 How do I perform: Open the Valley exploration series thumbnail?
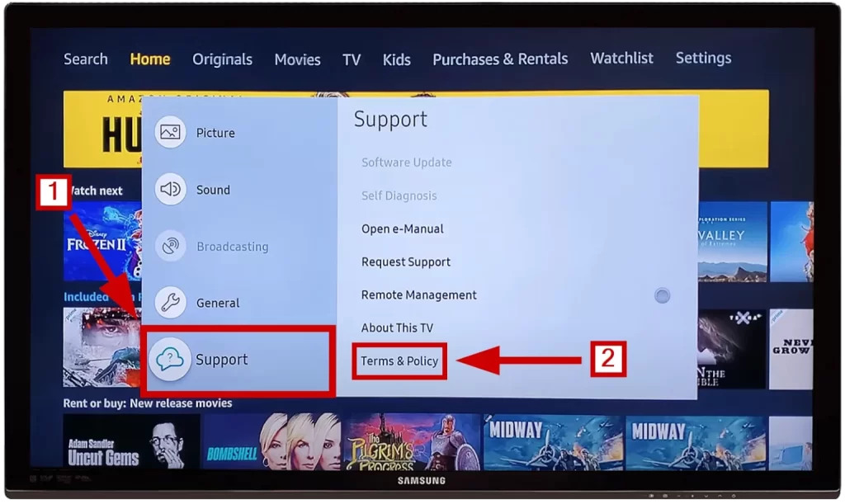pos(733,242)
